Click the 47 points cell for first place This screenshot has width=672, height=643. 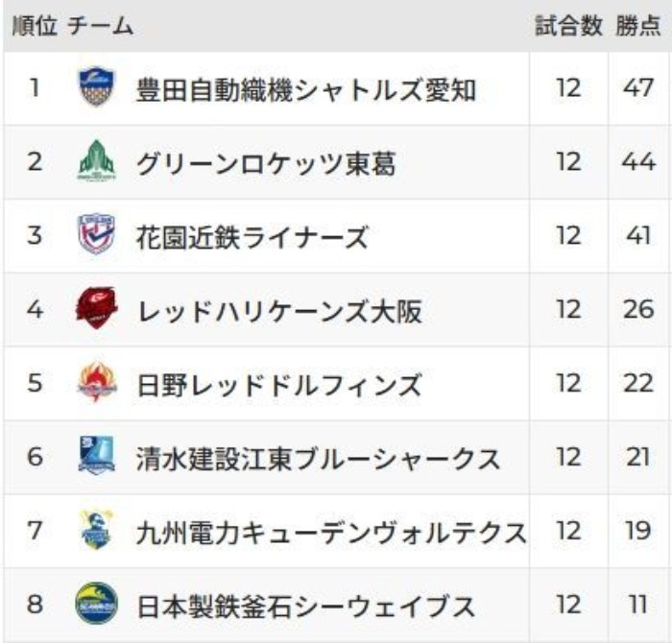pyautogui.click(x=638, y=88)
